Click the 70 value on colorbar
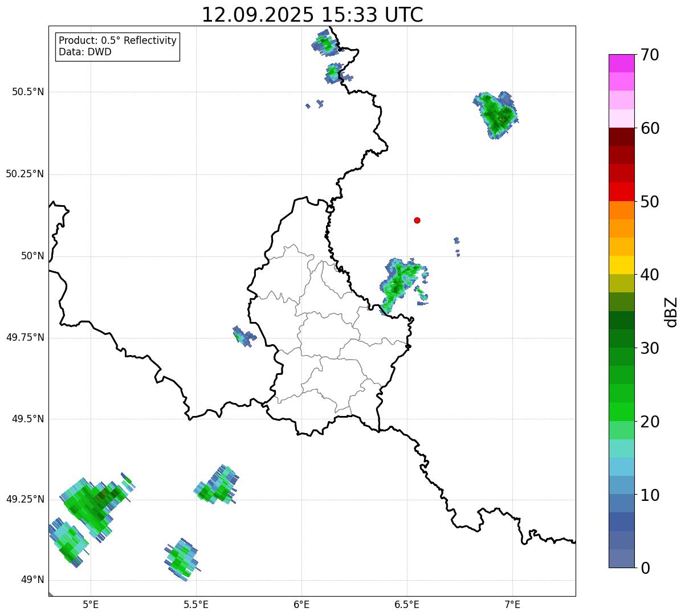 (x=650, y=55)
